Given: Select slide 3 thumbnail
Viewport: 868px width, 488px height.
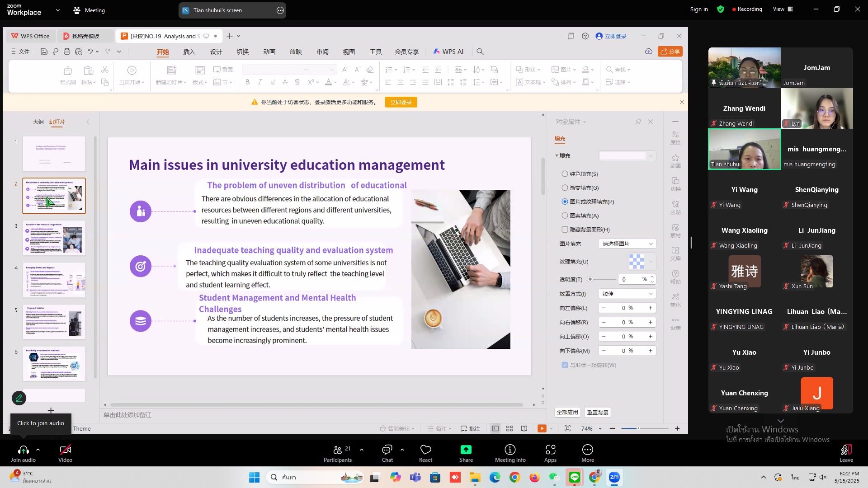Looking at the screenshot, I should [x=54, y=238].
